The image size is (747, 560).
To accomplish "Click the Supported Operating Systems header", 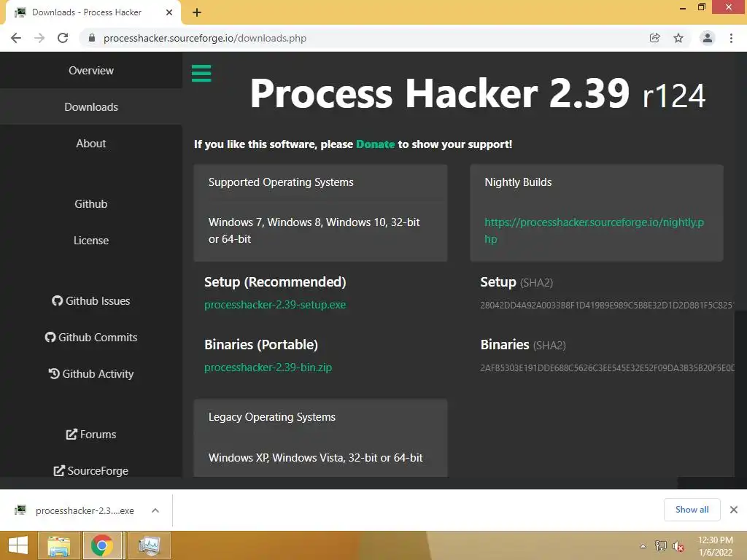I will click(x=281, y=182).
